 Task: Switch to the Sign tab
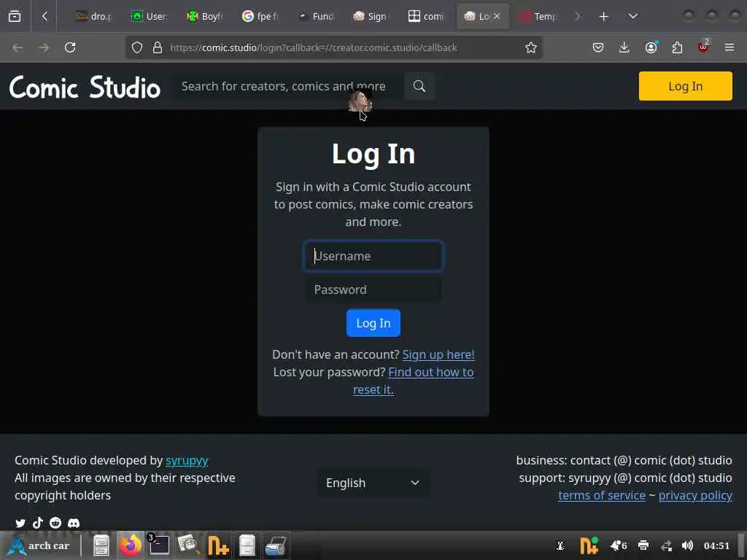tap(371, 17)
